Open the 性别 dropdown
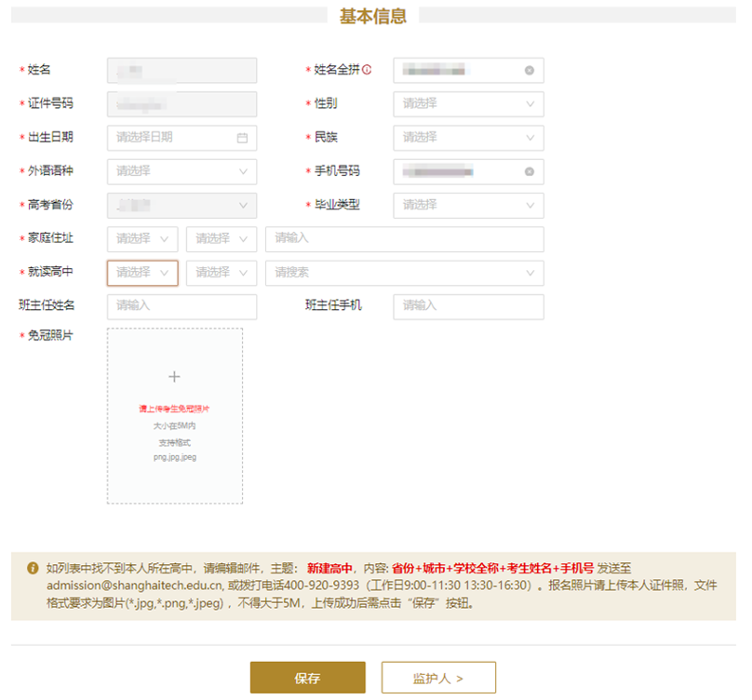Image resolution: width=752 pixels, height=700 pixels. [468, 104]
